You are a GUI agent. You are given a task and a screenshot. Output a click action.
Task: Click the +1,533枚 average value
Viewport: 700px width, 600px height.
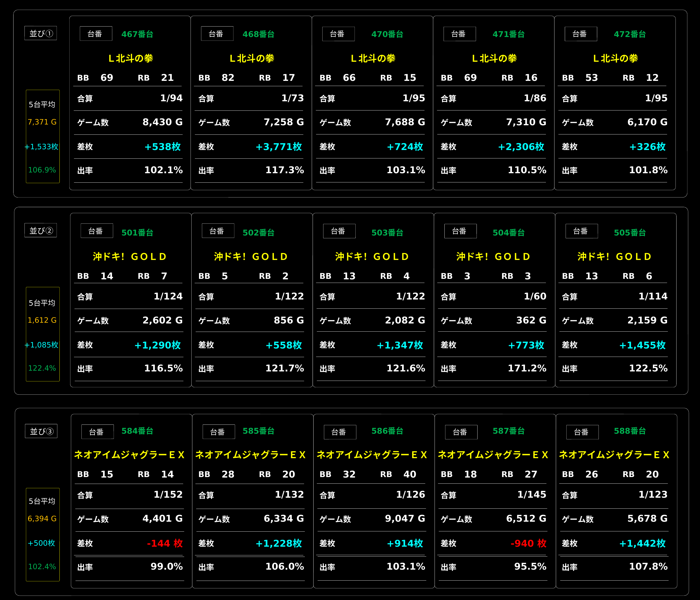[42, 147]
